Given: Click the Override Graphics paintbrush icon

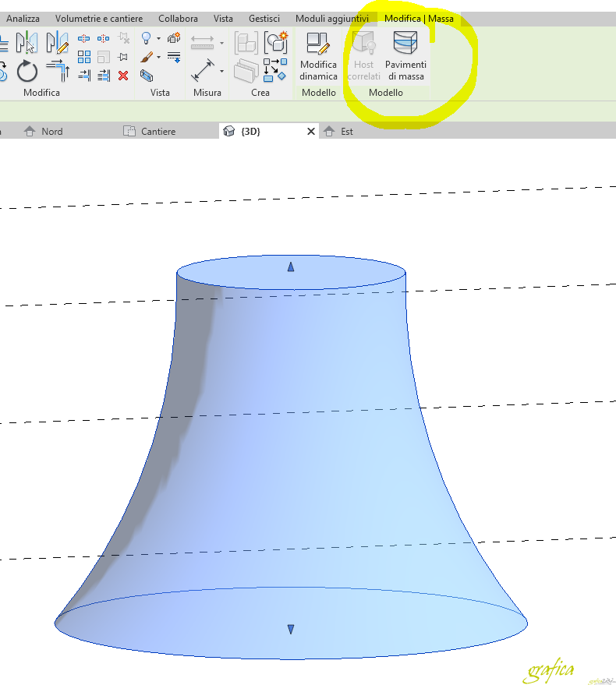Looking at the screenshot, I should tap(147, 57).
